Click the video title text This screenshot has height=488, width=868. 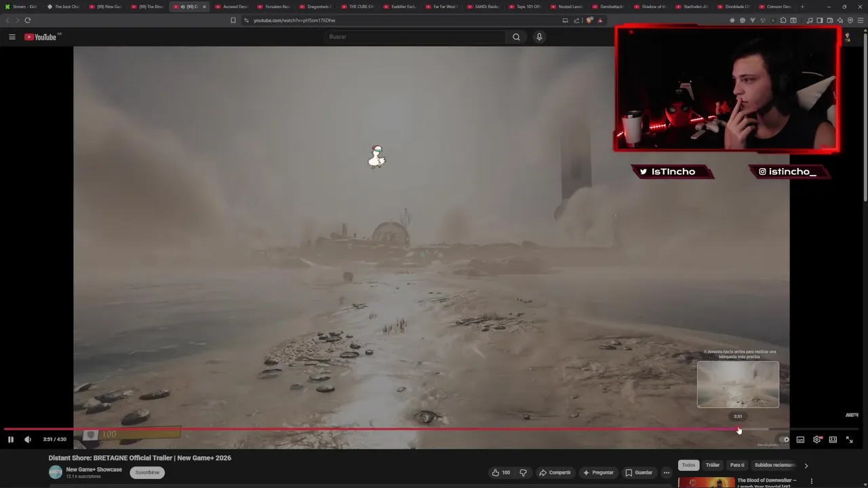140,458
